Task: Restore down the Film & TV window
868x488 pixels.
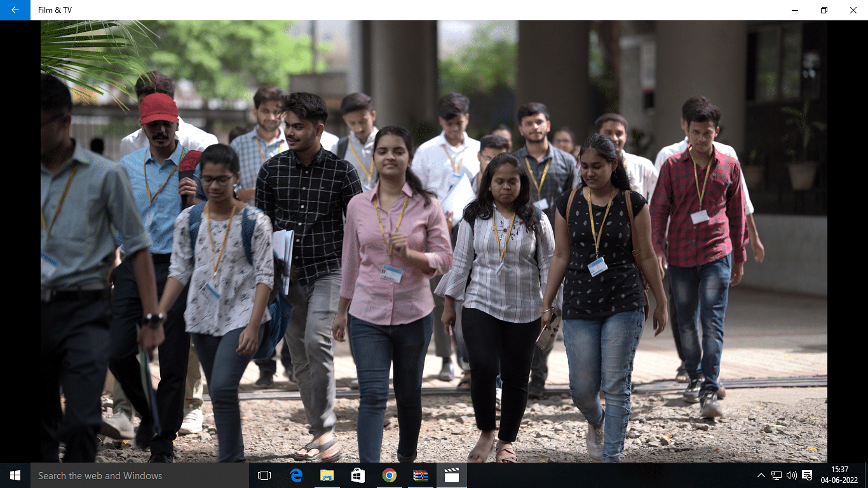Action: click(824, 10)
